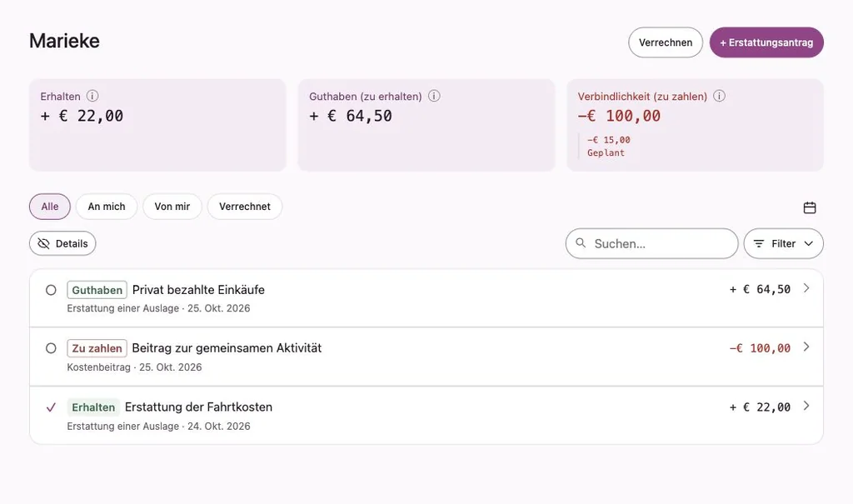Toggle Details visibility button
This screenshot has width=853, height=504.
[62, 243]
